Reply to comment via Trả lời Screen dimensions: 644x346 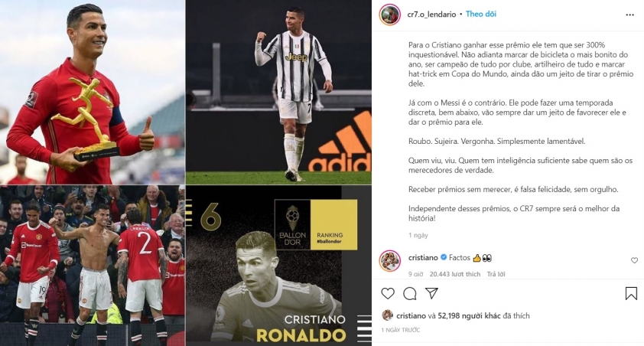(496, 274)
